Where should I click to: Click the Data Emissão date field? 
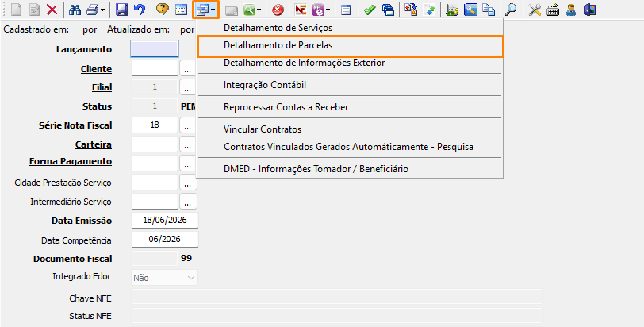165,220
